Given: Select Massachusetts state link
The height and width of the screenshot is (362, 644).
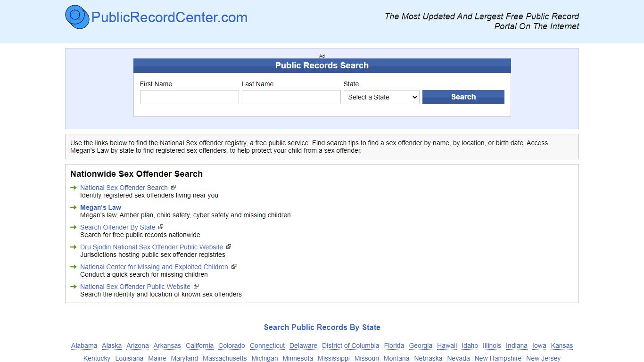Looking at the screenshot, I should click(225, 358).
